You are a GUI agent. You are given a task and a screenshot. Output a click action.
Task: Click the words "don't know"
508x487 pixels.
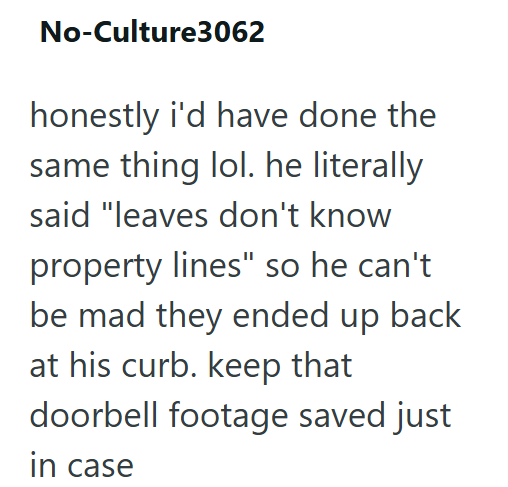click(x=305, y=216)
